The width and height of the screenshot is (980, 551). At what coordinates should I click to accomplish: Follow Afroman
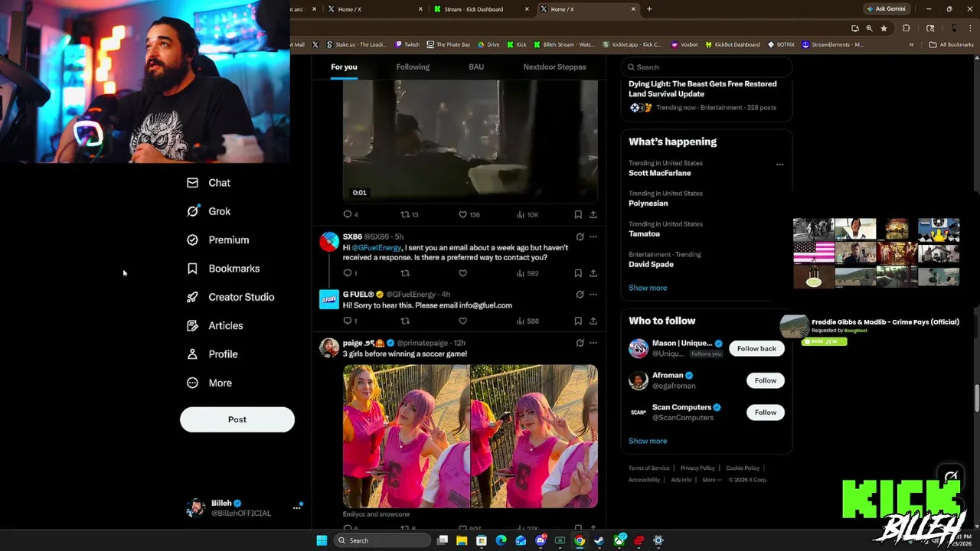(766, 380)
